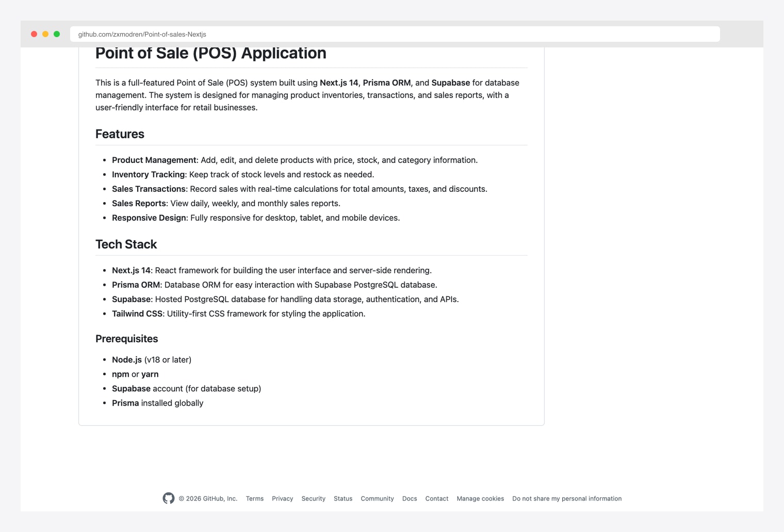Click the Inventory Tracking bullet text
784x532 pixels.
point(243,175)
